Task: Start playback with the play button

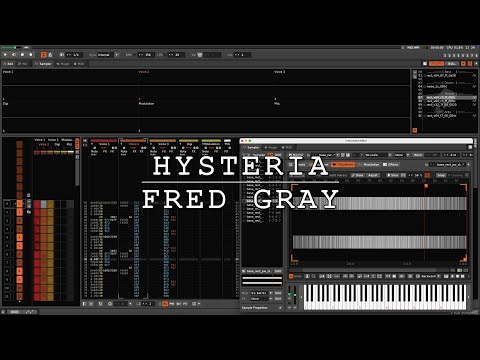Action: (5, 55)
